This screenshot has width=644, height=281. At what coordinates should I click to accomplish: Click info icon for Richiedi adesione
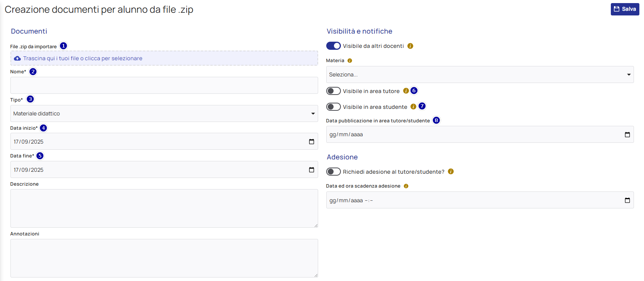[451, 171]
